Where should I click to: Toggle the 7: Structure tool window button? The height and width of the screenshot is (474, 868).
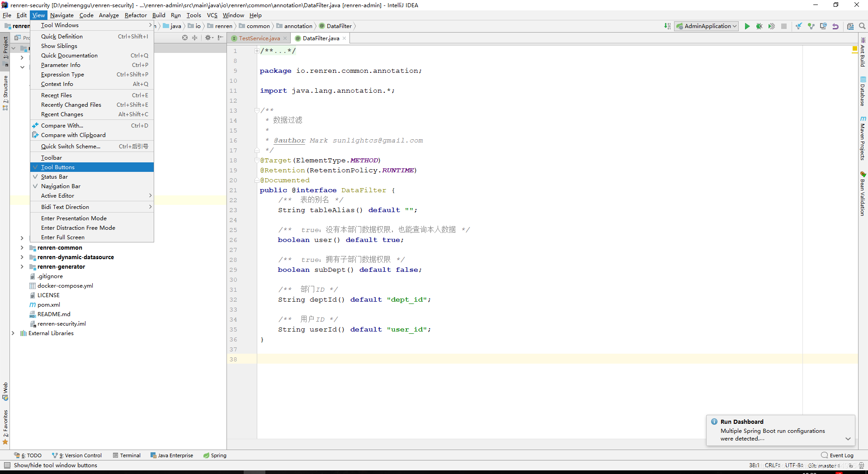point(5,93)
